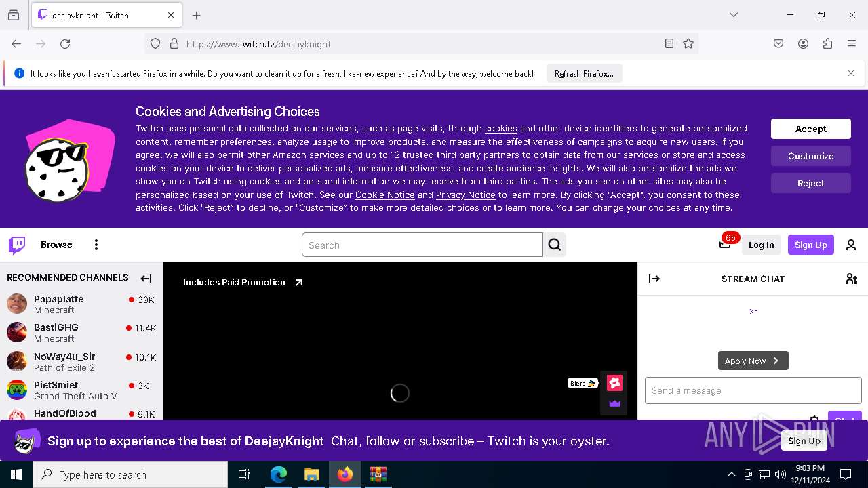The width and height of the screenshot is (868, 488).
Task: Collapse the Stream Chat panel
Action: coord(654,279)
